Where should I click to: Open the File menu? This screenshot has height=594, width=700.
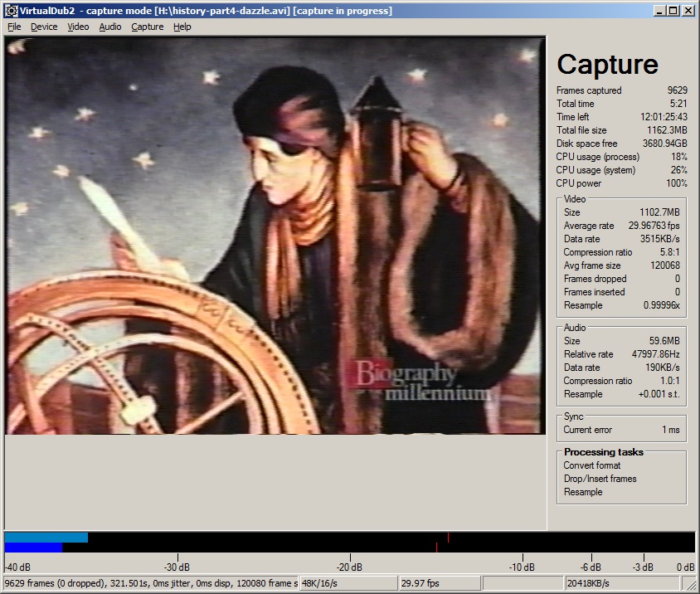[14, 27]
